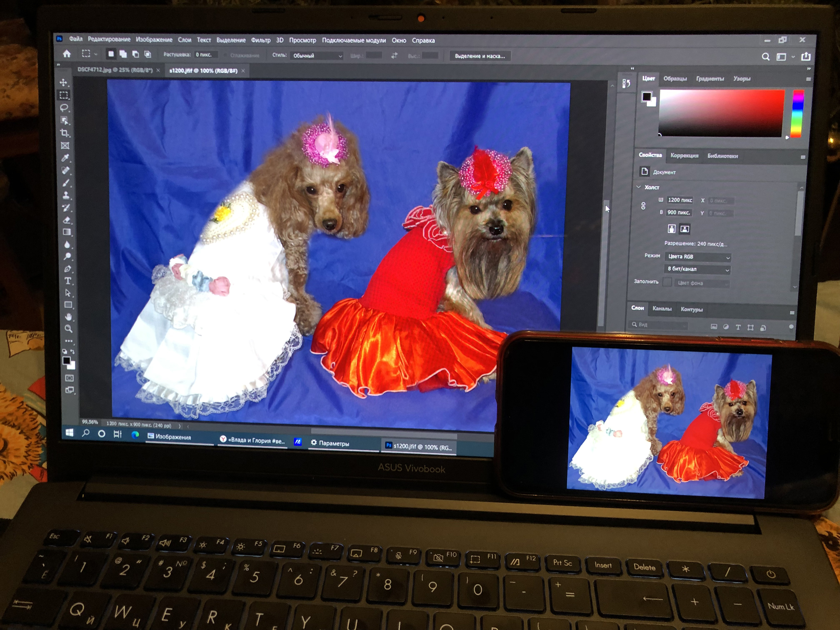Choose the Hand tool
This screenshot has height=630, width=840.
point(69,317)
